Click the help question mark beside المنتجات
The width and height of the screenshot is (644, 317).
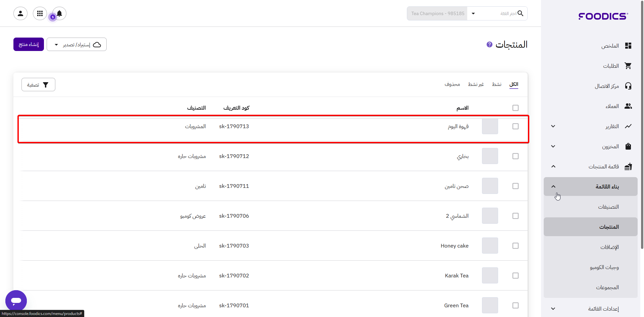[489, 44]
